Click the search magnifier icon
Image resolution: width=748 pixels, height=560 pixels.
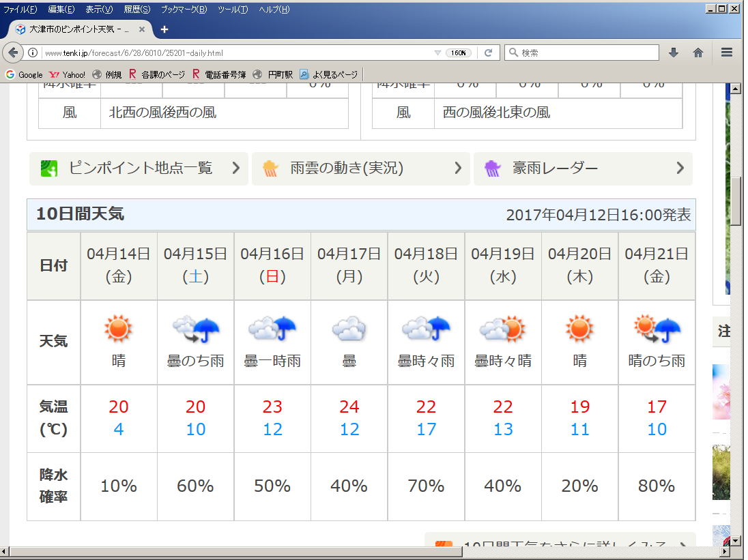513,53
